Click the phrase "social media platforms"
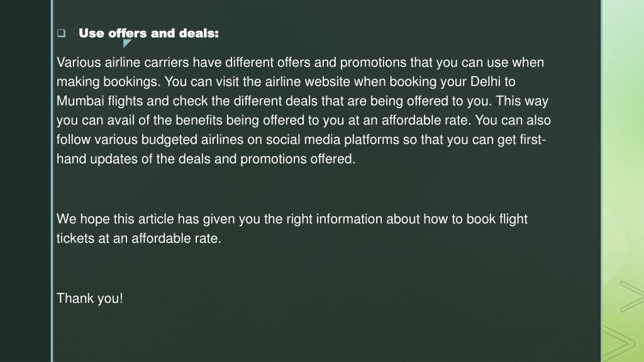This screenshot has width=644, height=362. (x=332, y=140)
